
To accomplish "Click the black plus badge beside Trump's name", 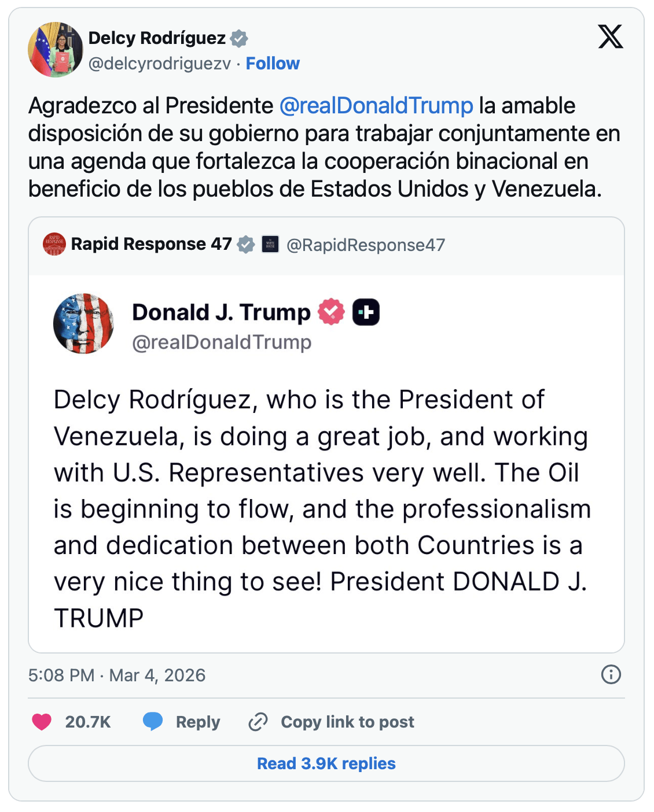I will (366, 312).
